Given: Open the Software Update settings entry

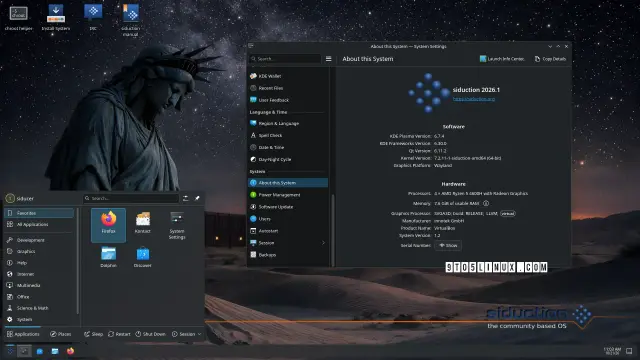Looking at the screenshot, I should [x=287, y=207].
